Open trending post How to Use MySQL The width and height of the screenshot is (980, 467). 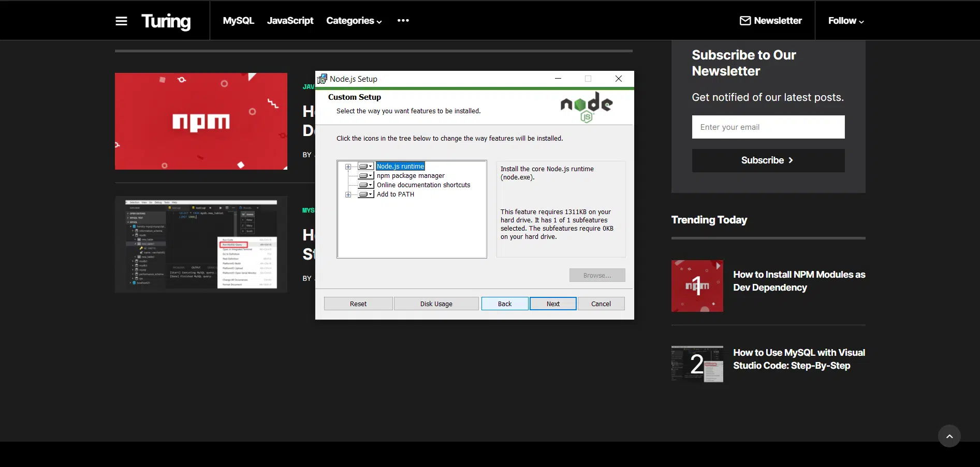pyautogui.click(x=799, y=359)
